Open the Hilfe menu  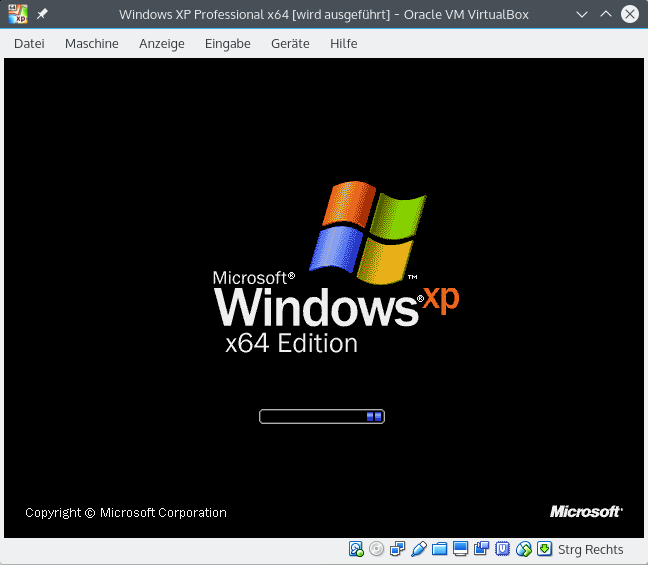point(343,44)
